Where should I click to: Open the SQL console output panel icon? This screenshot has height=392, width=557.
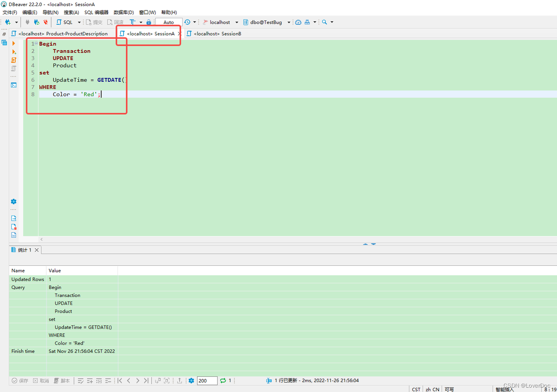[13, 85]
